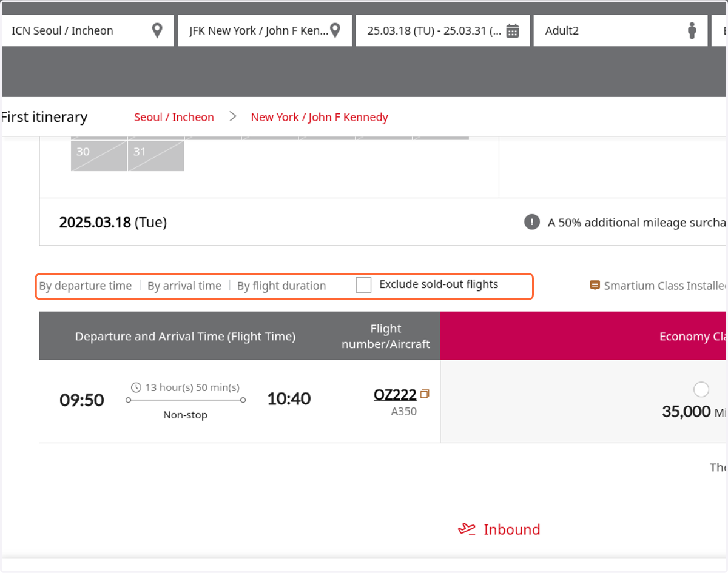Click the passenger person icon
728x573 pixels.
click(692, 31)
